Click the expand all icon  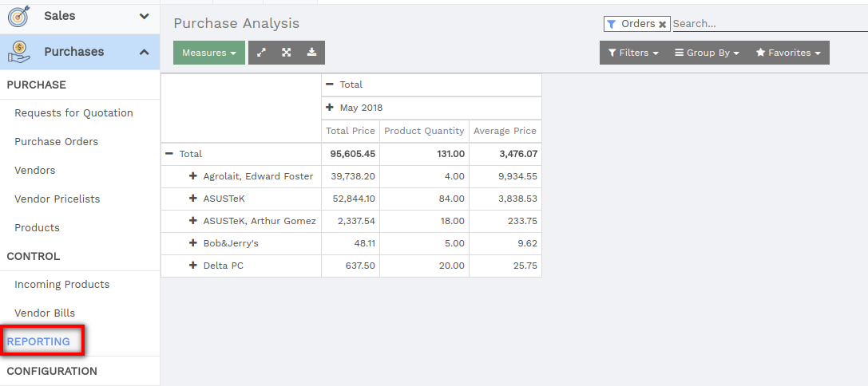(x=286, y=53)
